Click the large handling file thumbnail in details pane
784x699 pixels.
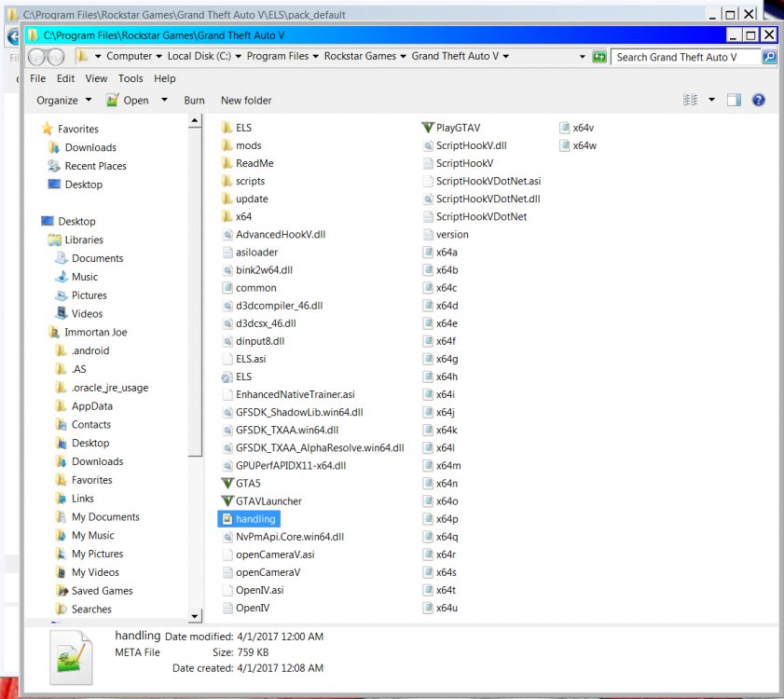pos(71,656)
